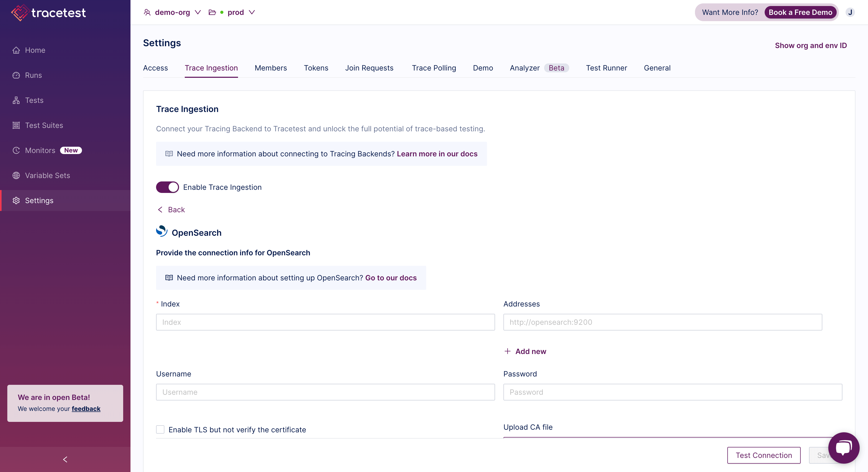Screen dimensions: 868x472
Task: Click the plus icon beside Add new
Action: coord(507,351)
